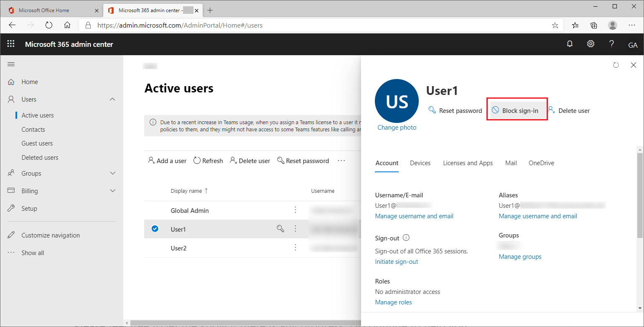Image resolution: width=644 pixels, height=327 pixels.
Task: Click Block sign-in for User1
Action: tap(517, 110)
